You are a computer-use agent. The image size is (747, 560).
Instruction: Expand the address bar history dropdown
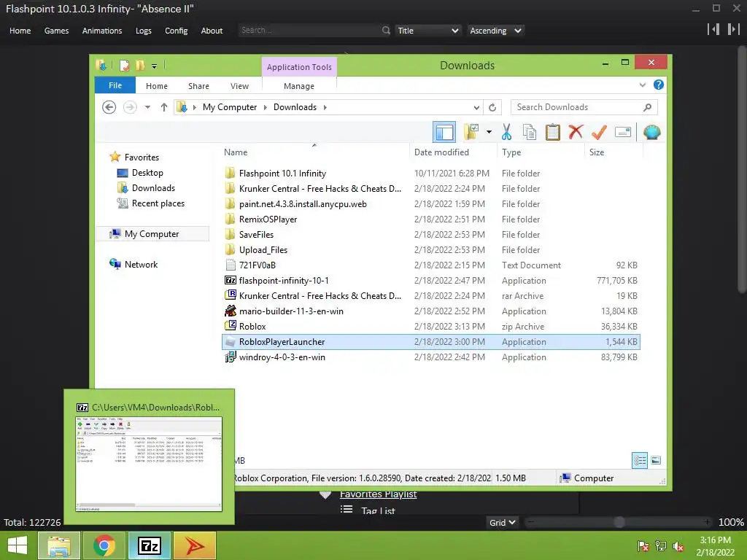tap(476, 107)
